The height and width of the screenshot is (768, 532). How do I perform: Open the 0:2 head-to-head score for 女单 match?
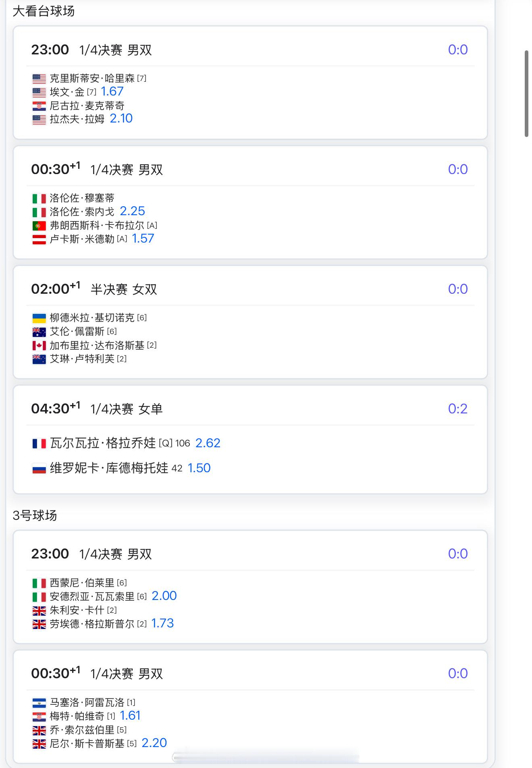point(458,409)
